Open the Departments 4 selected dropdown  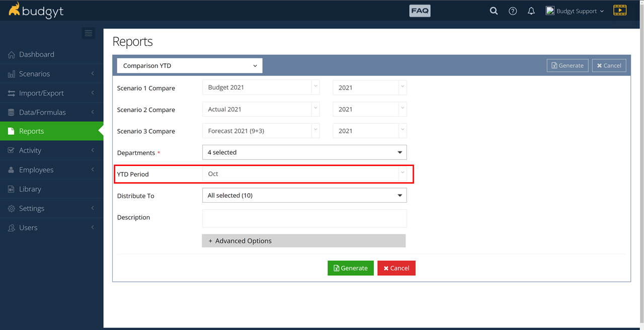click(x=304, y=152)
